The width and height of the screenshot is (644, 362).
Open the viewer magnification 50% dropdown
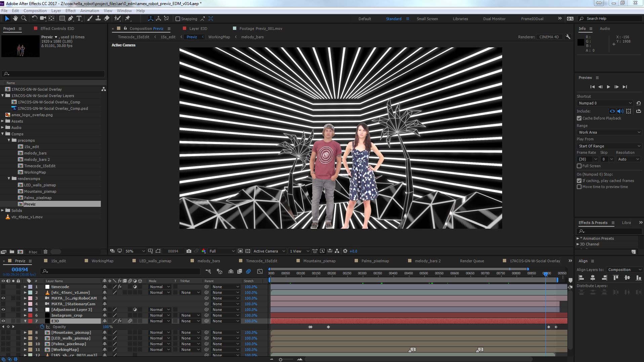(135, 251)
